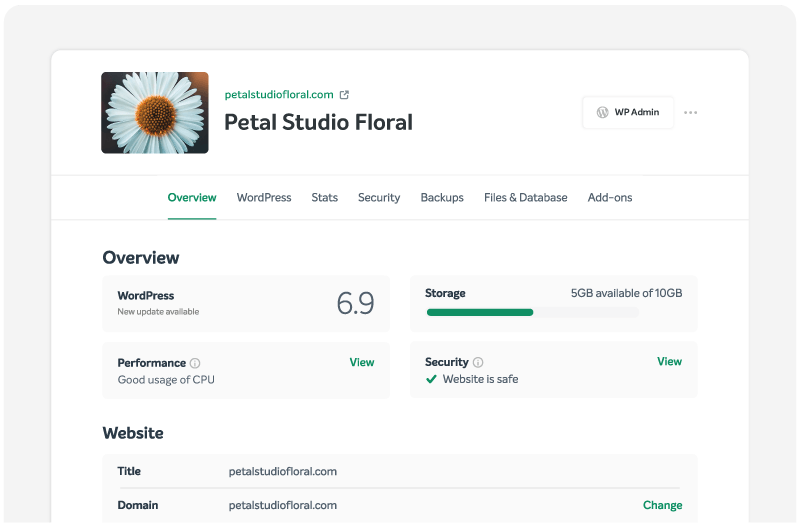The image size is (800, 528).
Task: Open external link icon beside petalstudiofloral.com
Action: coord(344,95)
